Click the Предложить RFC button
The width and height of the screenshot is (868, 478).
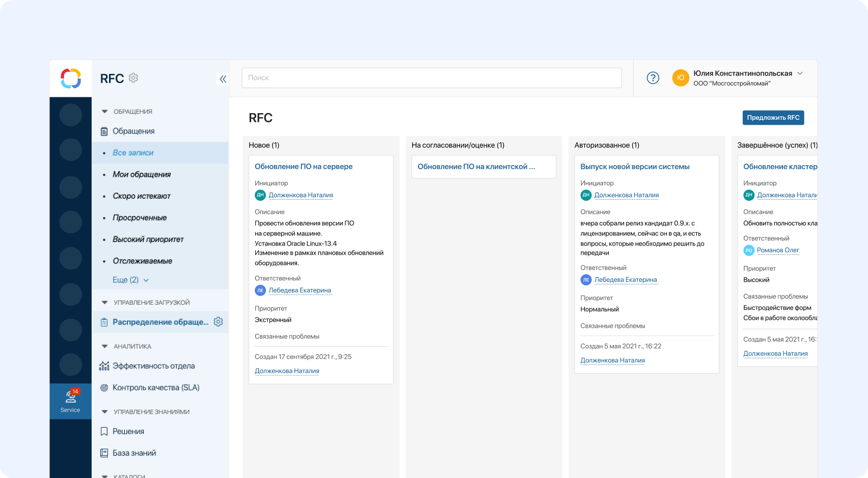click(773, 118)
